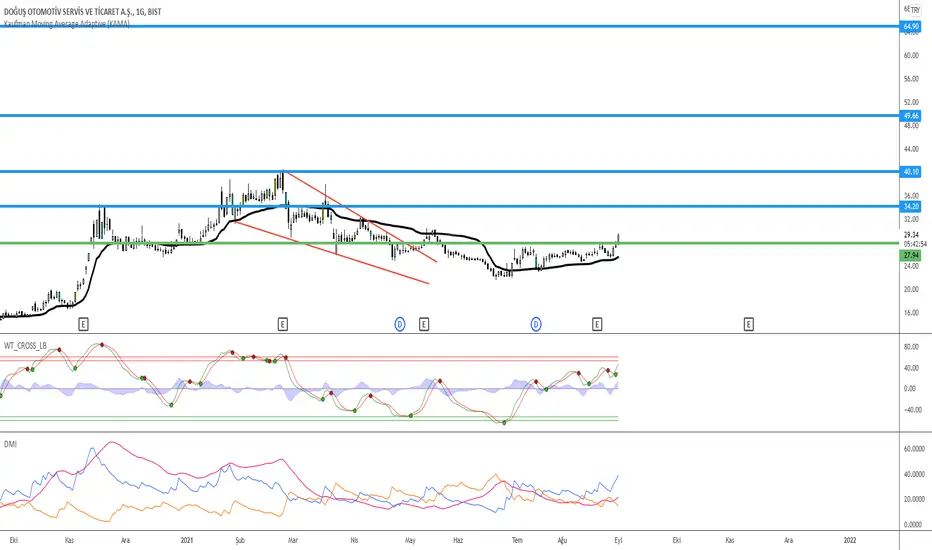Viewport: 932px width, 550px height.
Task: Click the DOĞUŞ OTOMOTİV symbol title
Action: click(82, 11)
